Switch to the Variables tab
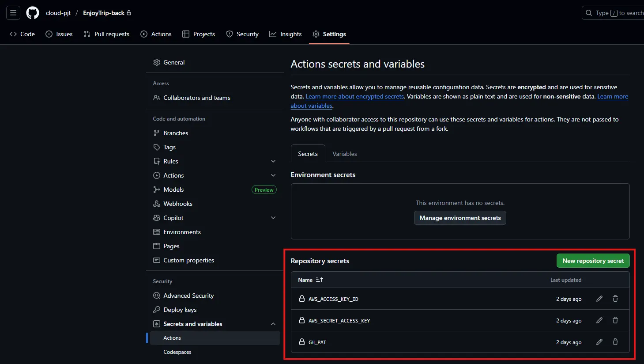 pyautogui.click(x=344, y=154)
